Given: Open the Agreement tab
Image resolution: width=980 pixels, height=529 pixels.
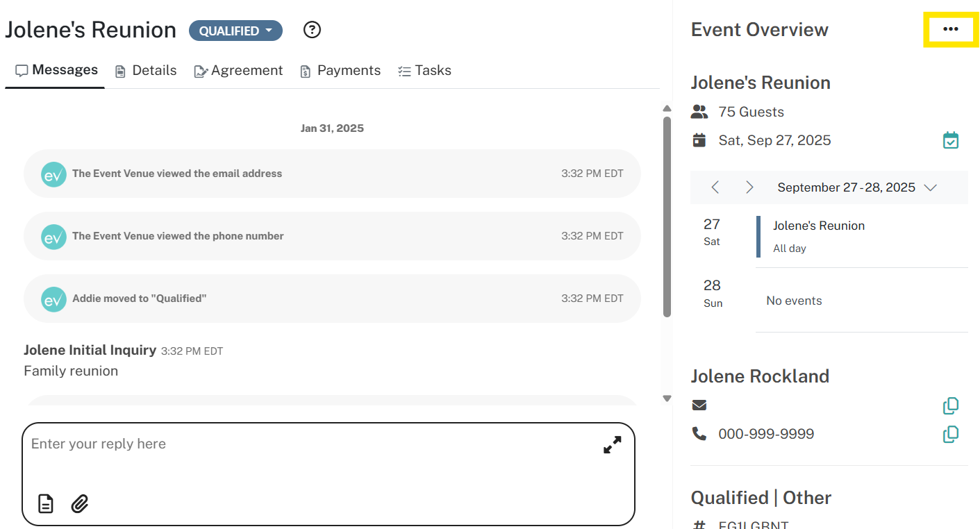Looking at the screenshot, I should (238, 71).
